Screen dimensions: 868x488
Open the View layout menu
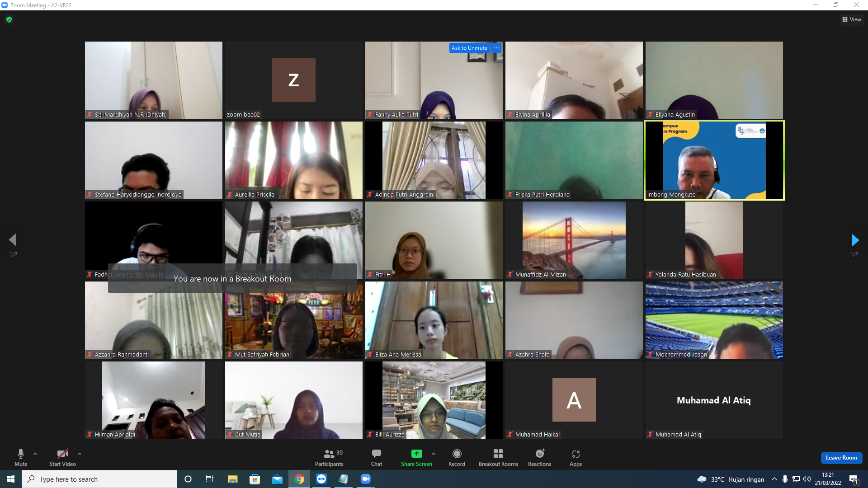pyautogui.click(x=851, y=19)
